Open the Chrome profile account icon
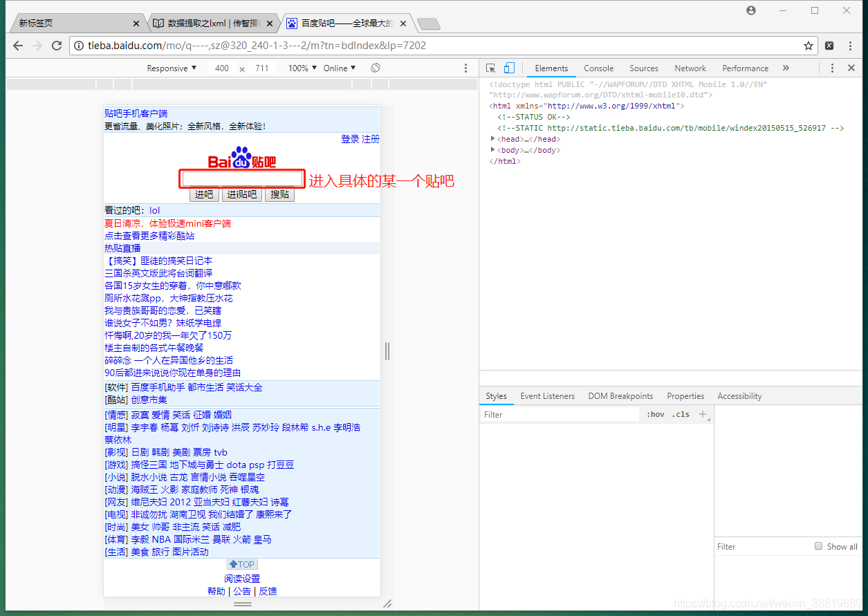The width and height of the screenshot is (868, 616). [x=750, y=10]
